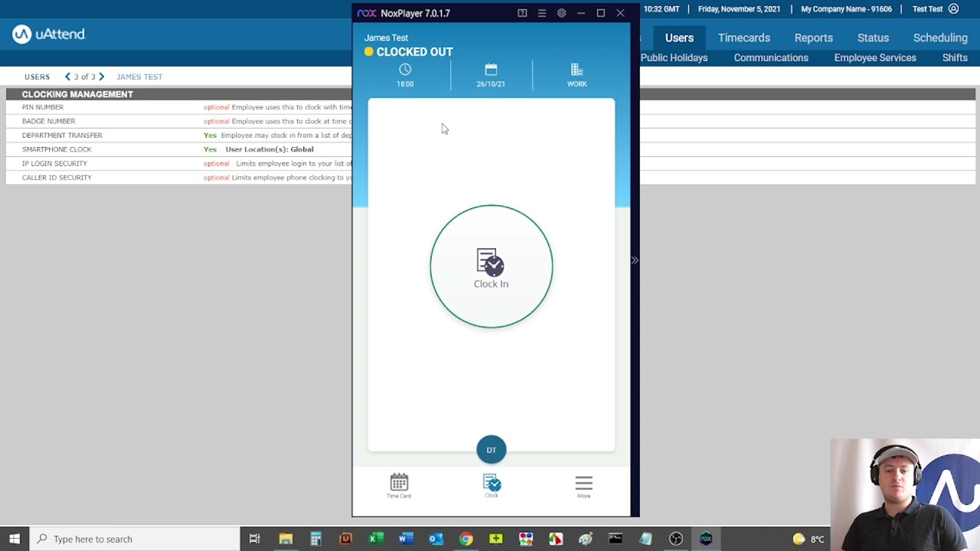Tap the round Clock In button
This screenshot has height=551, width=980.
[x=491, y=266]
